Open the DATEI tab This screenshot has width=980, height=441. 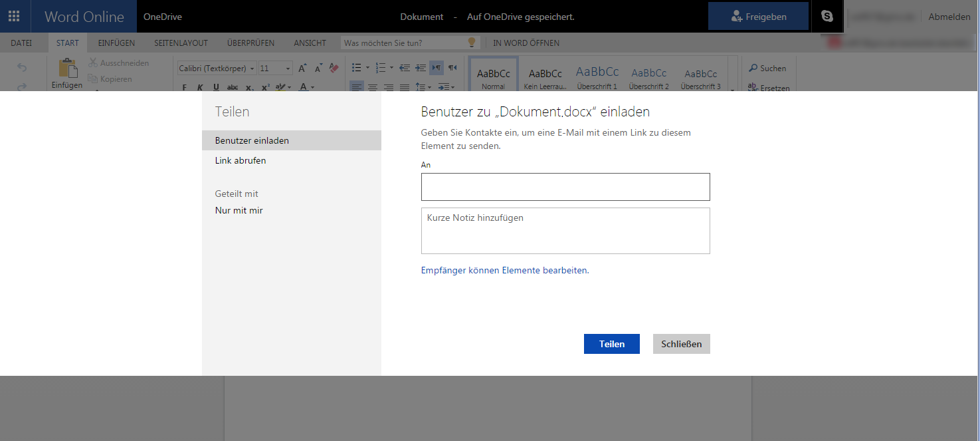click(21, 43)
